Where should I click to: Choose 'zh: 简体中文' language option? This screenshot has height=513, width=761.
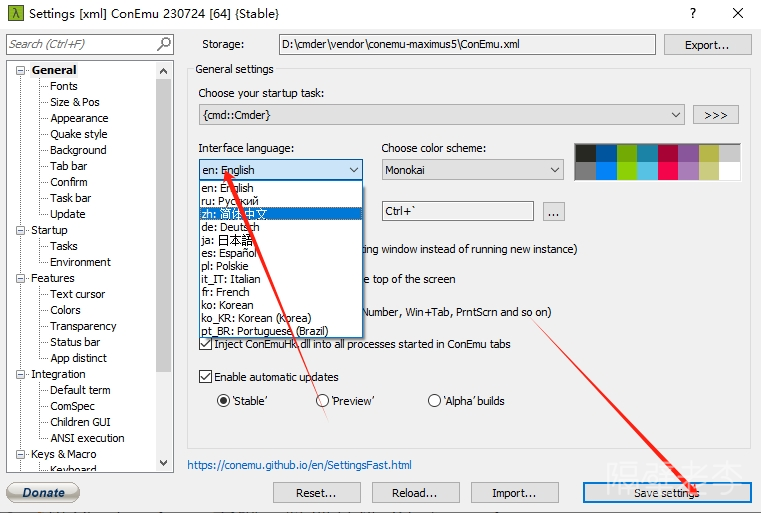281,214
